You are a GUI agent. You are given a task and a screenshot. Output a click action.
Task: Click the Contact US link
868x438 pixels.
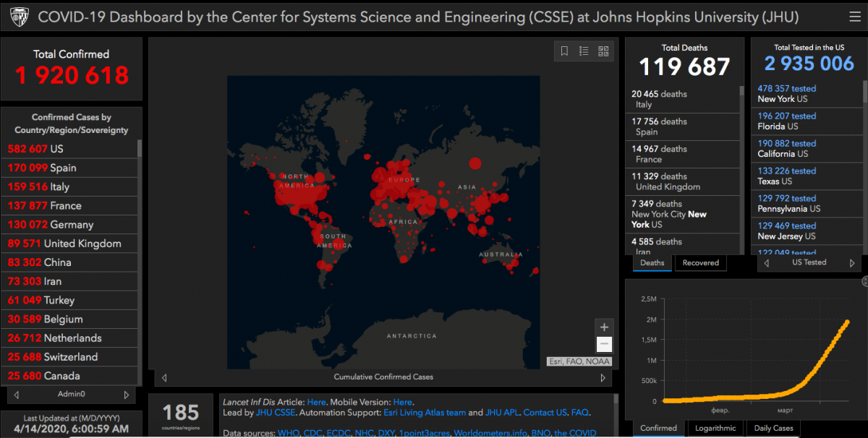pos(545,413)
